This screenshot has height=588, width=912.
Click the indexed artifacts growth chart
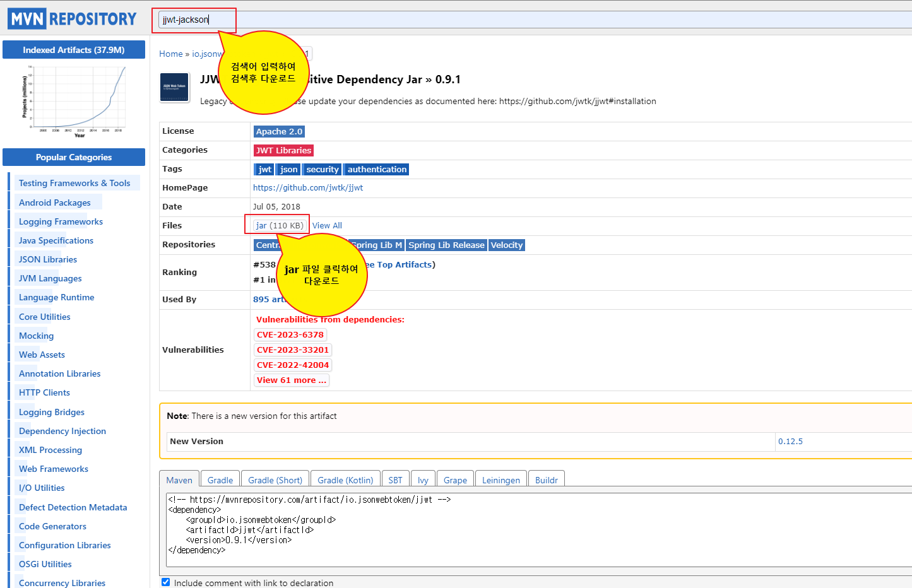pyautogui.click(x=74, y=101)
